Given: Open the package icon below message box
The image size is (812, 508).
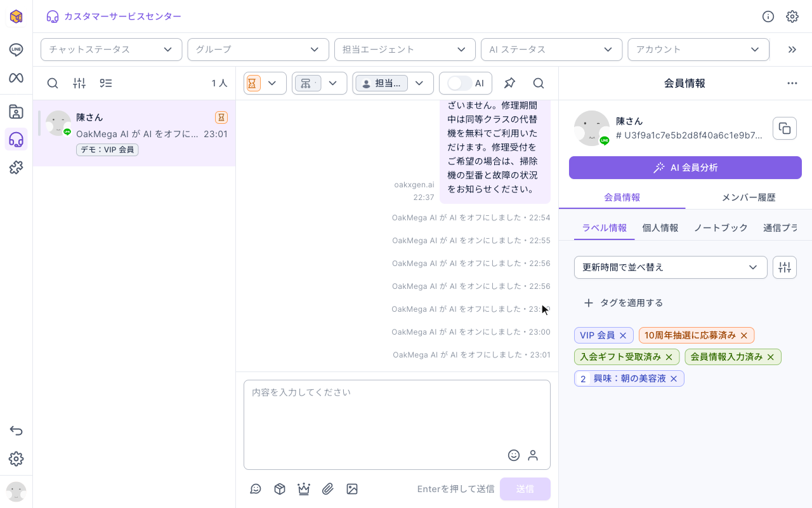Looking at the screenshot, I should tap(280, 489).
